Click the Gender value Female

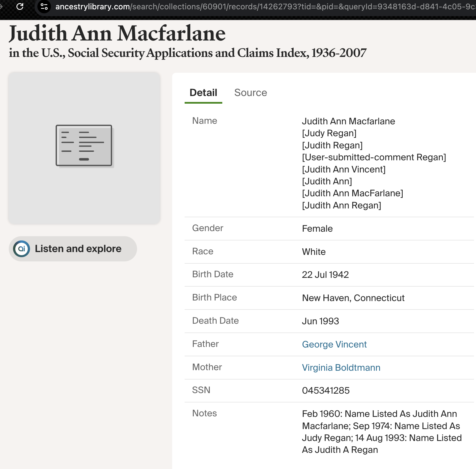click(317, 229)
